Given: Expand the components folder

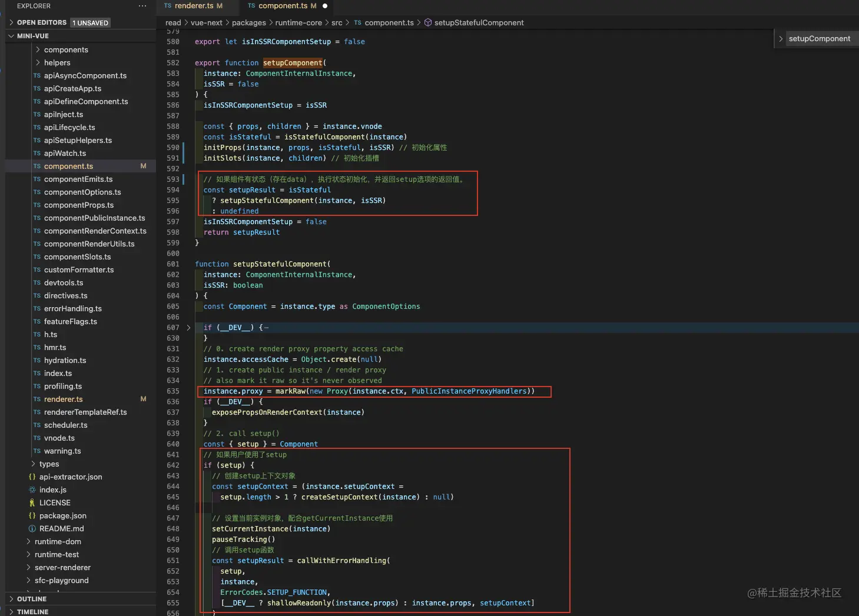Looking at the screenshot, I should pos(38,50).
